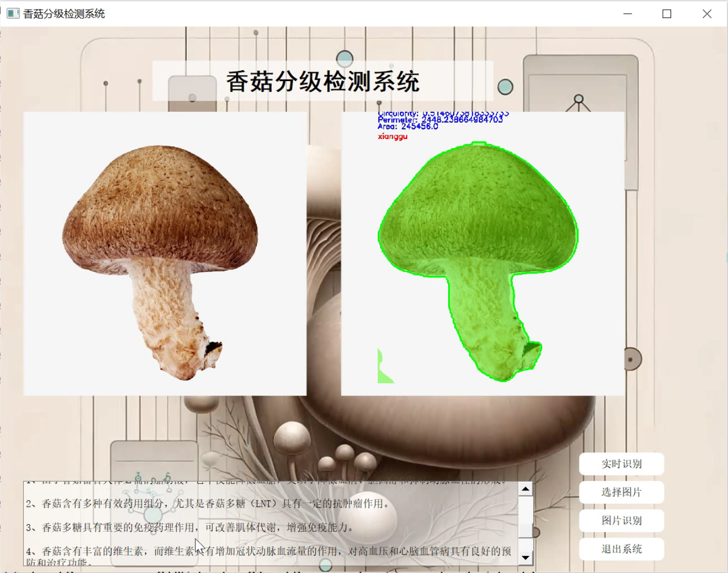This screenshot has height=573, width=728.
Task: Maximize the 香菇分级检测系统 window
Action: tap(667, 14)
